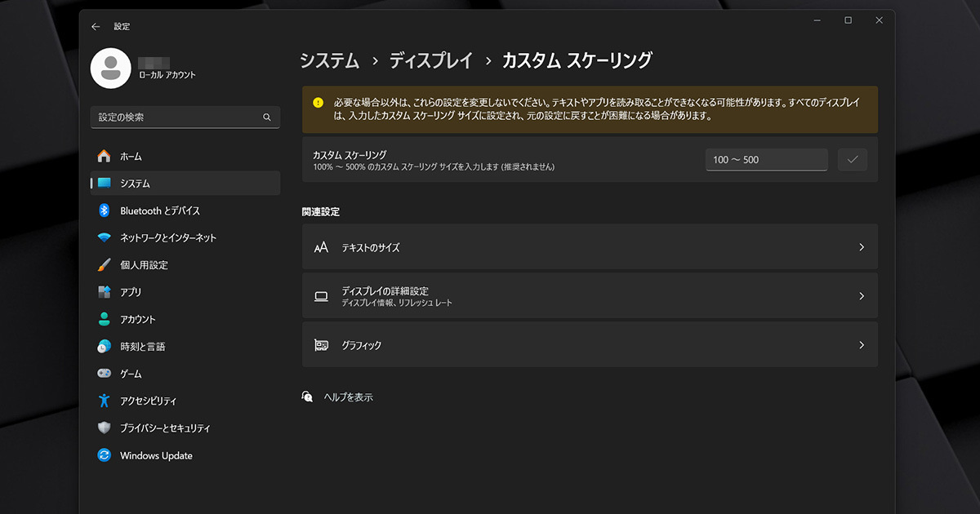The image size is (980, 514).
Task: Open ネットワークとインターネット settings
Action: point(185,238)
